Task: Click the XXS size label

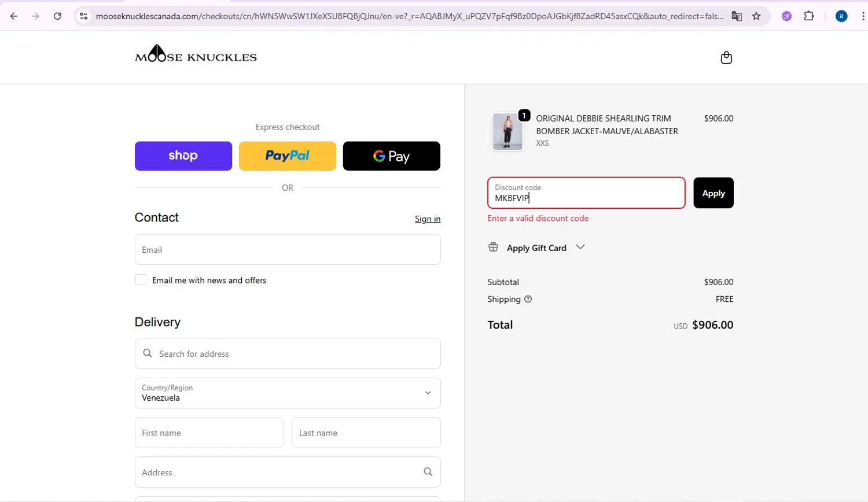Action: 542,143
